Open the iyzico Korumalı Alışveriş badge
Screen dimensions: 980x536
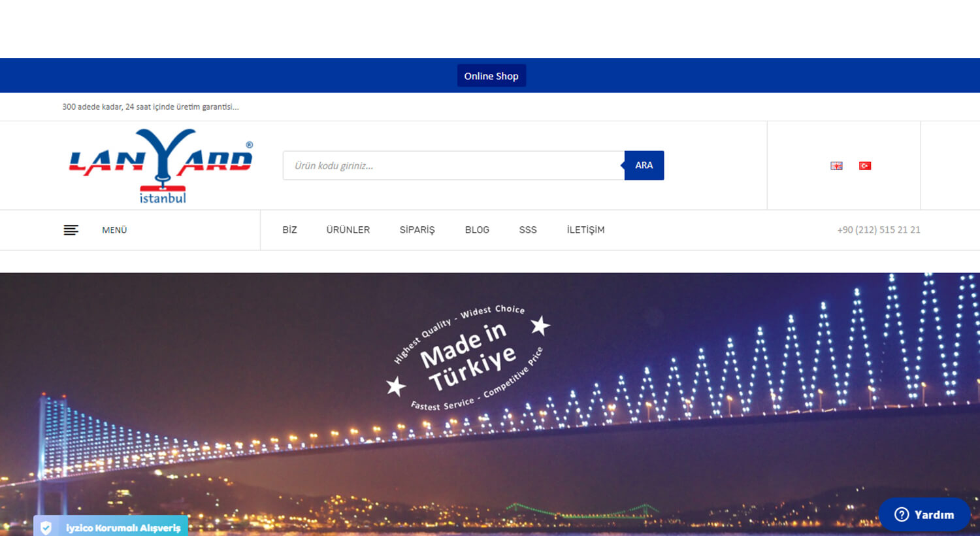click(x=111, y=527)
